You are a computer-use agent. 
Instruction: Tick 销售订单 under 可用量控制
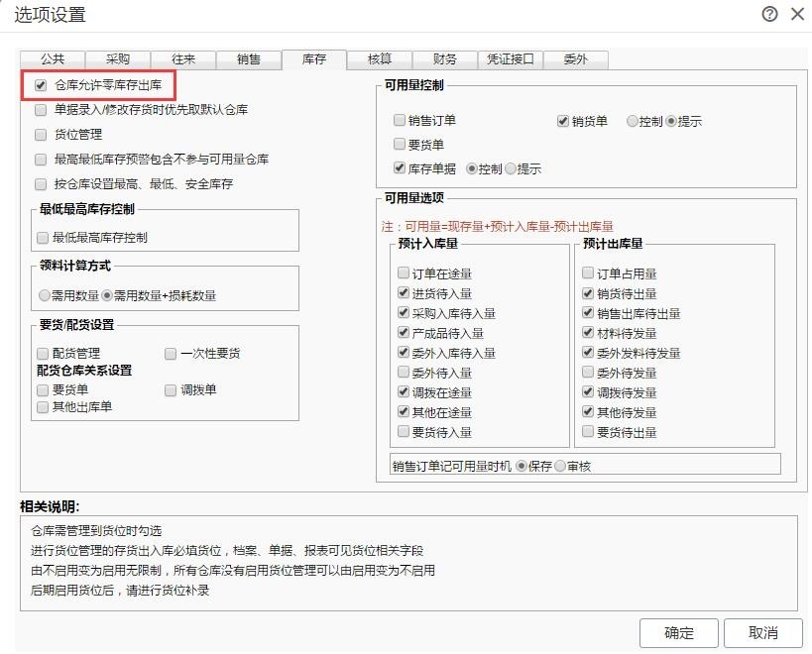(400, 121)
